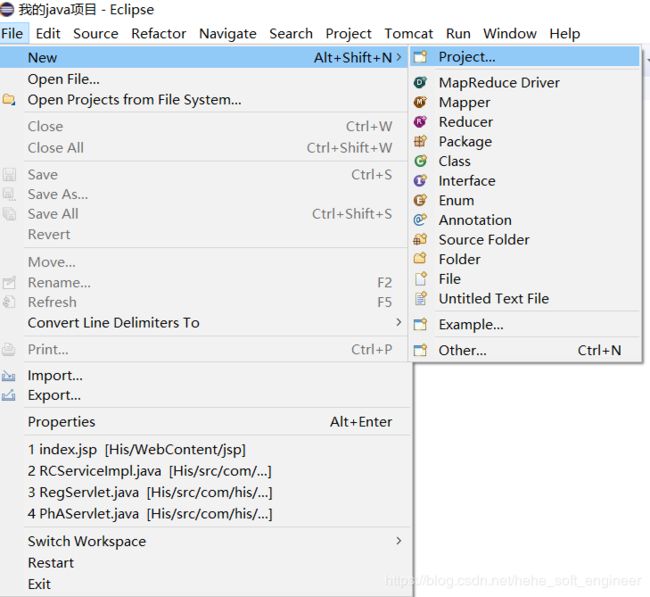
Task: Click the Refresh icon
Action: (9, 302)
